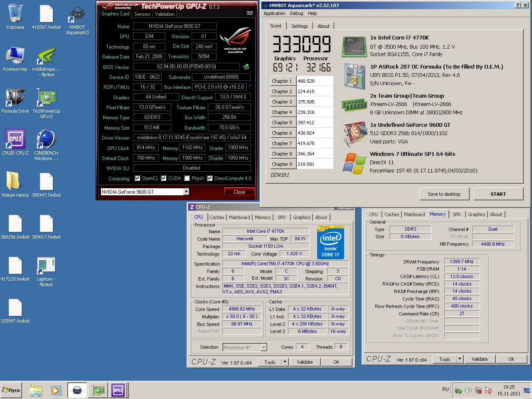Image resolution: width=532 pixels, height=399 pixels.
Task: Select the capture shortcut on desktop
Action: coord(46,271)
